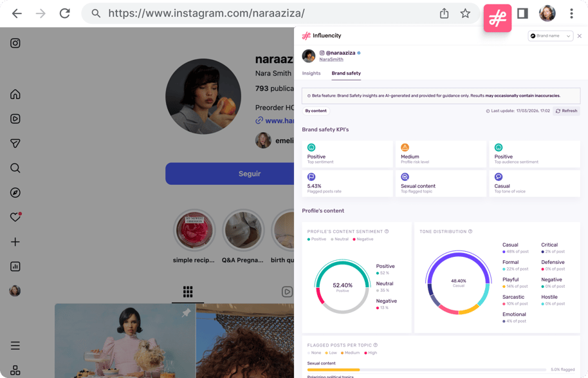Open Reels in Instagram sidebar
Image resolution: width=588 pixels, height=378 pixels.
tap(15, 118)
